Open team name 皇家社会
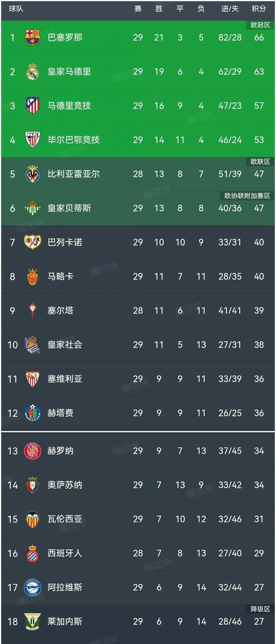Viewport: 276px width, 644px height. [65, 345]
